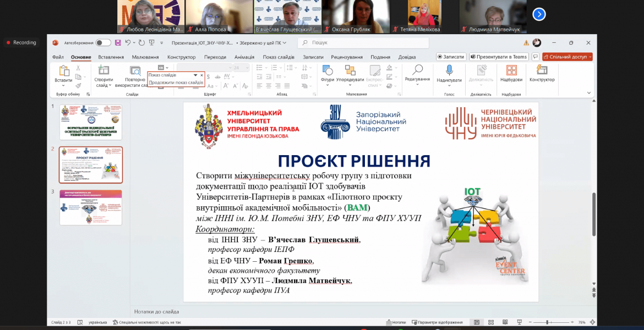Screen dimensions: 644x330
Task: Open the font size 24 dropdown
Action: coord(247,68)
